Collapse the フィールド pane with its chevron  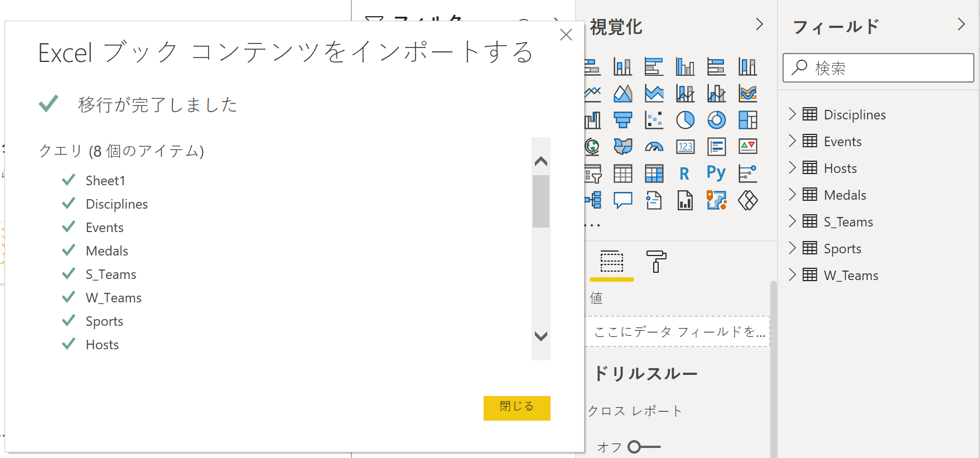point(961,25)
